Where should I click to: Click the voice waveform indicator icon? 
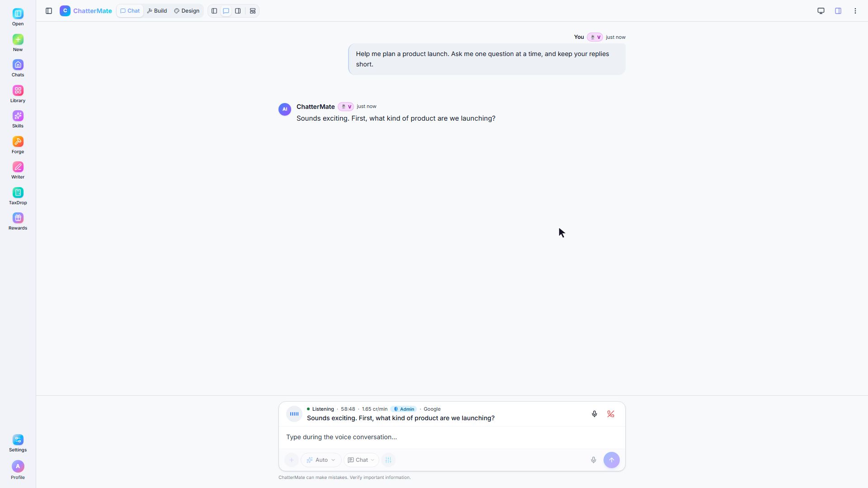pyautogui.click(x=294, y=414)
